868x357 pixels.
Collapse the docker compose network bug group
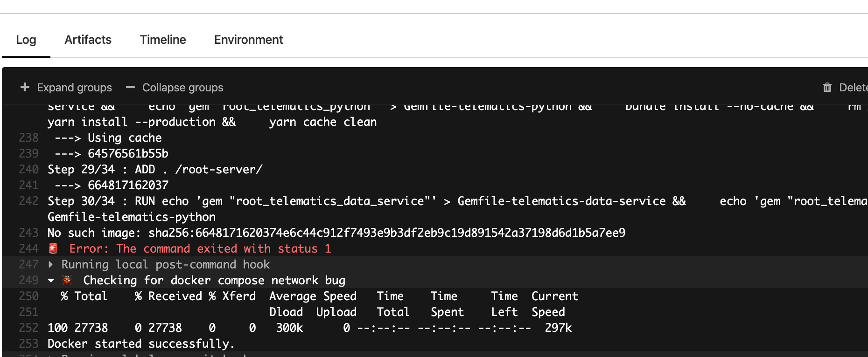click(51, 280)
